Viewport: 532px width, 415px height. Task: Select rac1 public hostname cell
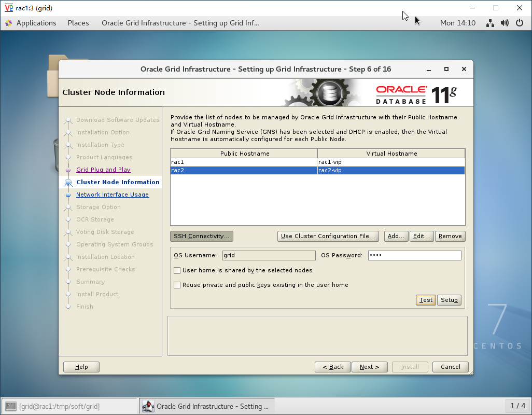tap(244, 162)
